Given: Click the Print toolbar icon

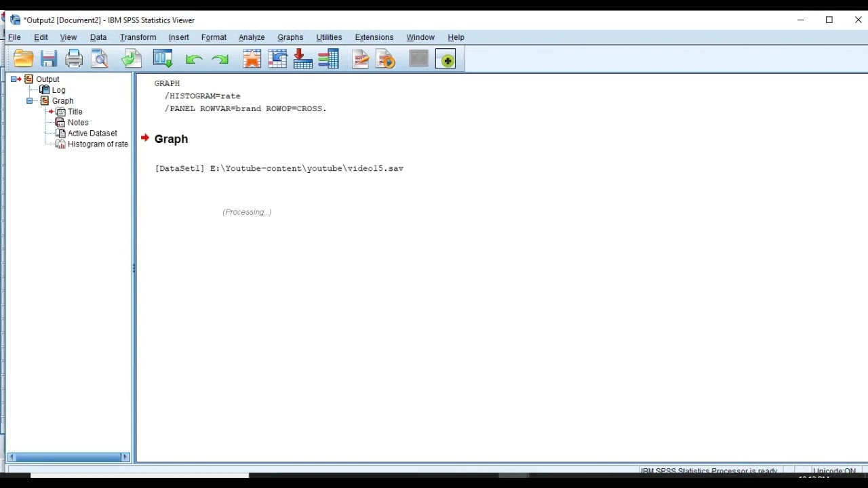Looking at the screenshot, I should (74, 59).
